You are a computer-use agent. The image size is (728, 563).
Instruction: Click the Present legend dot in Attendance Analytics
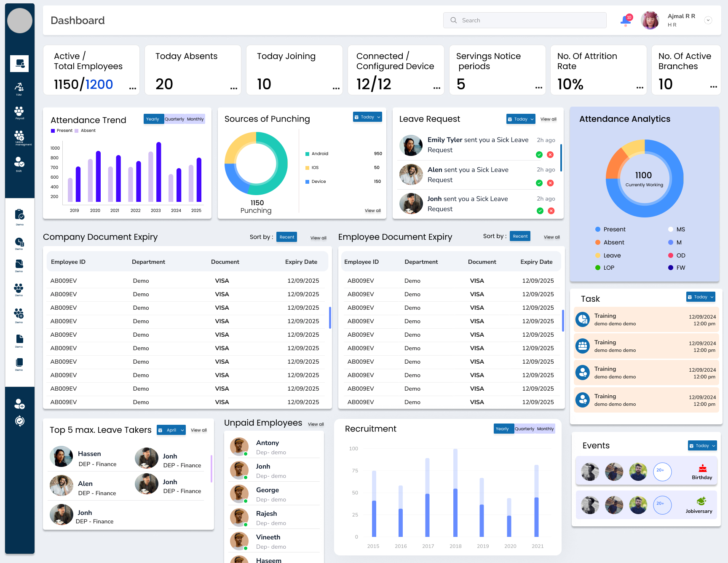[x=597, y=230]
